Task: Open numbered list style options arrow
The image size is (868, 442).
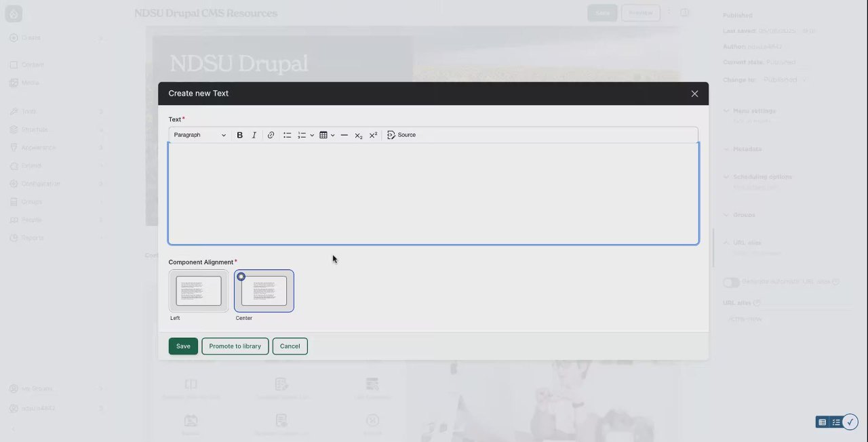Action: [x=312, y=135]
